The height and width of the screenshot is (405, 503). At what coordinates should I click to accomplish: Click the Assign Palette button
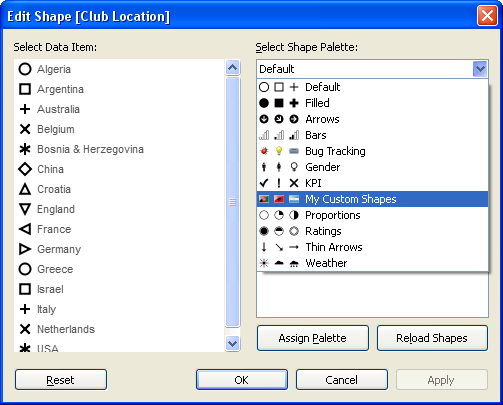313,338
